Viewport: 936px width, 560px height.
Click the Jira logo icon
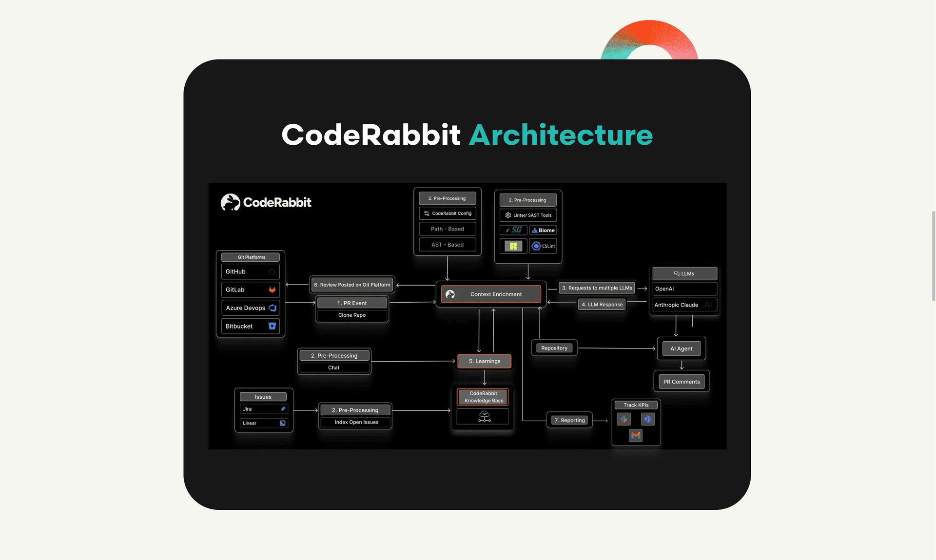[x=283, y=409]
